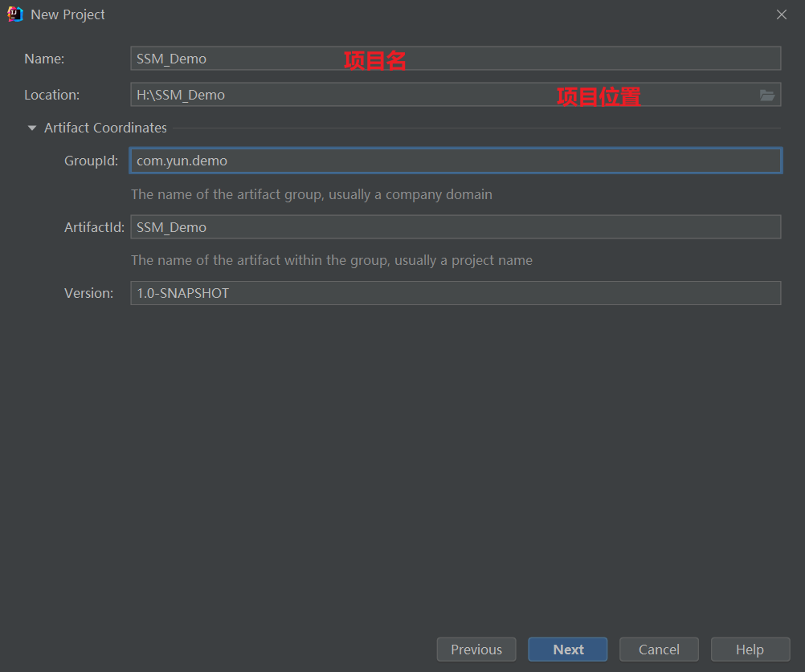Proceed with the Next button
805x672 pixels.
coord(568,650)
